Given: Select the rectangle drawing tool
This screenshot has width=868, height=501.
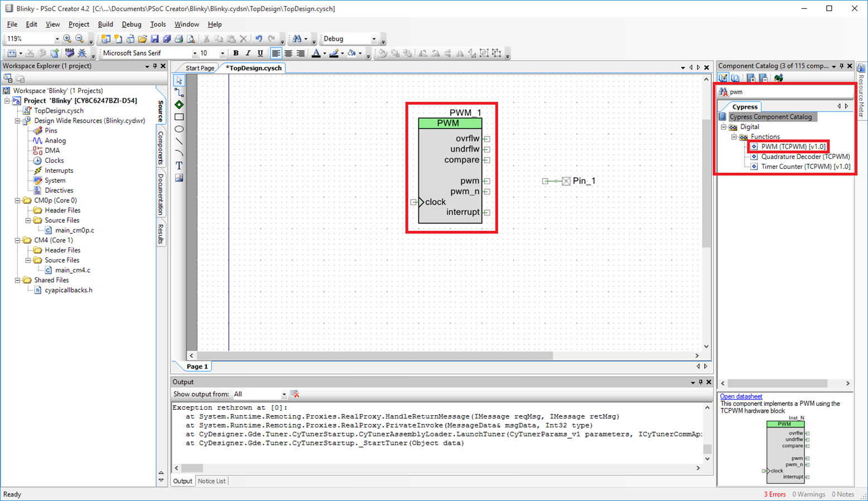Looking at the screenshot, I should pyautogui.click(x=179, y=117).
